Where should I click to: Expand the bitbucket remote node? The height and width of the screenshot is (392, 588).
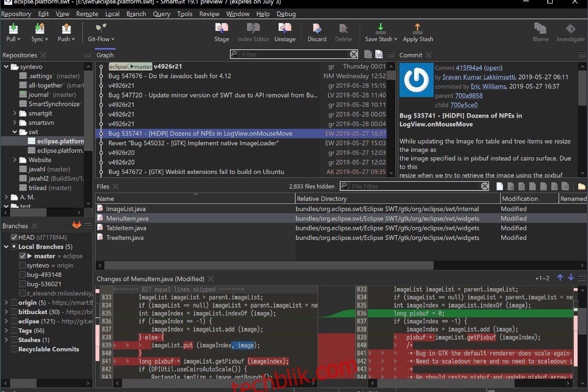(x=6, y=312)
